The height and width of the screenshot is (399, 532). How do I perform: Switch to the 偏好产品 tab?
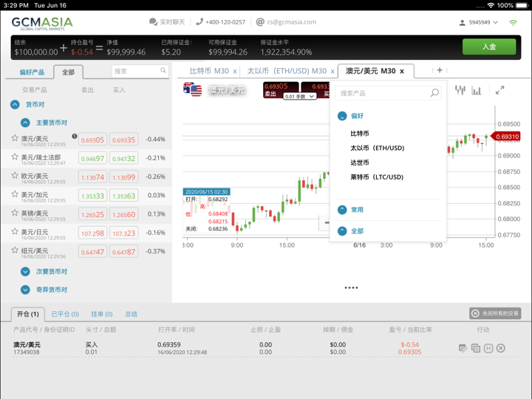tap(32, 72)
